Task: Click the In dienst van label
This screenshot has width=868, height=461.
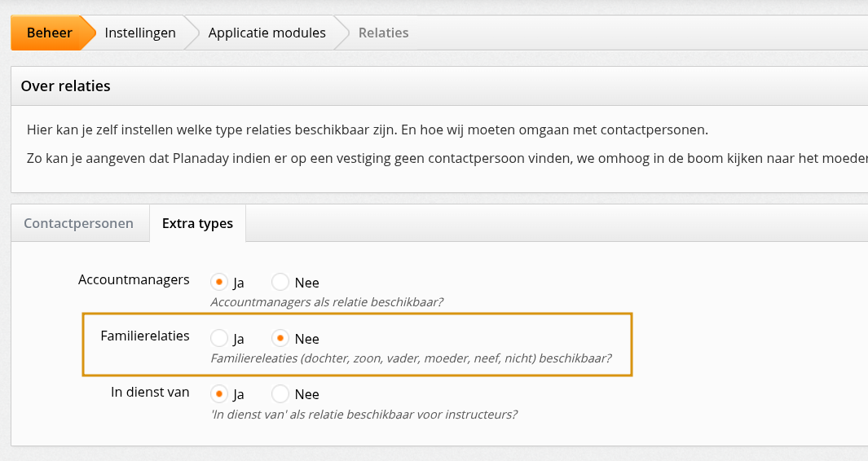Action: pyautogui.click(x=150, y=392)
